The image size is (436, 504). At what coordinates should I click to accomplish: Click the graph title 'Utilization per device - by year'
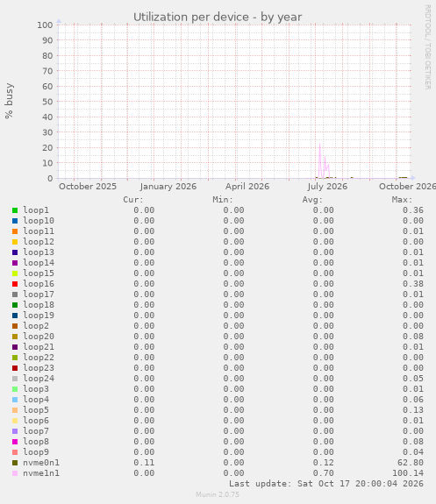(218, 17)
